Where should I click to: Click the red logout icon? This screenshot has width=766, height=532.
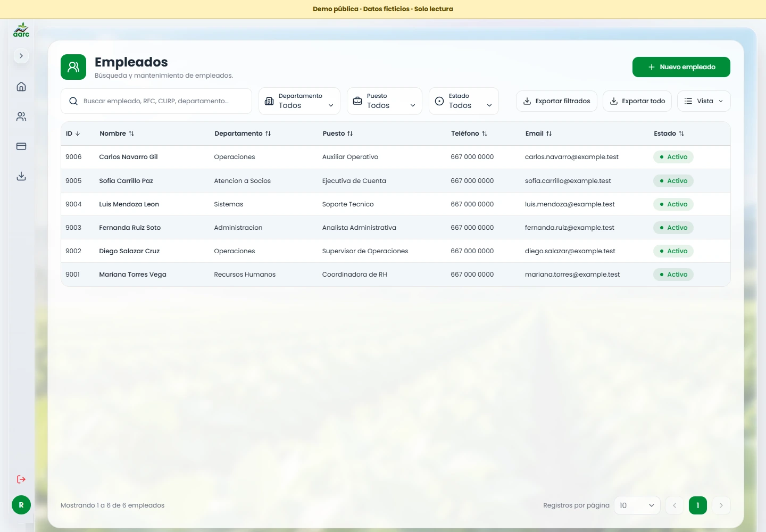pos(21,479)
